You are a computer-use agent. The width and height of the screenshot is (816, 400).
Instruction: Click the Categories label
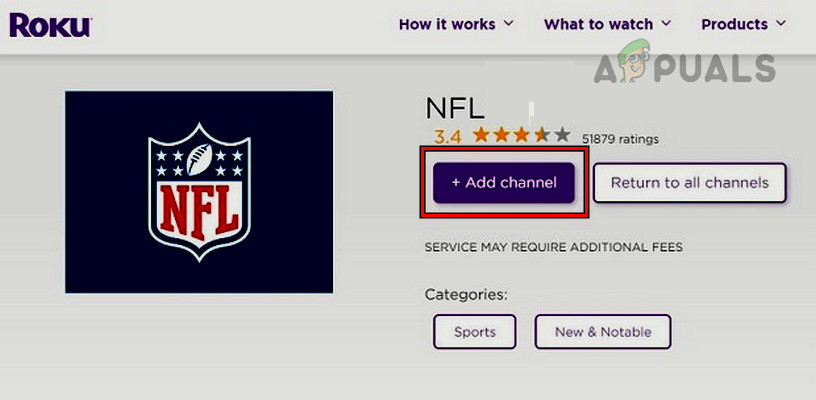coord(466,295)
